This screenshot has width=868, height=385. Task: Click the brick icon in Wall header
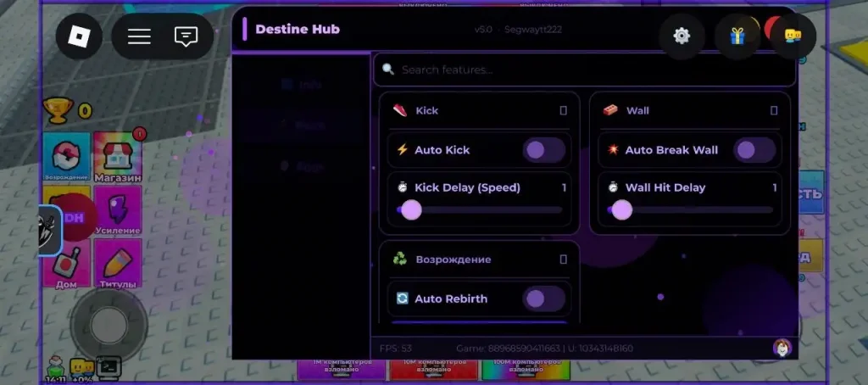tap(610, 110)
